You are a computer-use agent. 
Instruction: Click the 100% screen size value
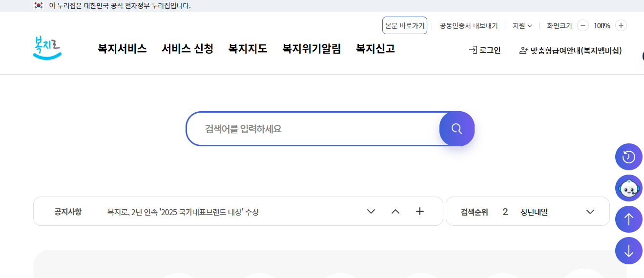tap(602, 26)
